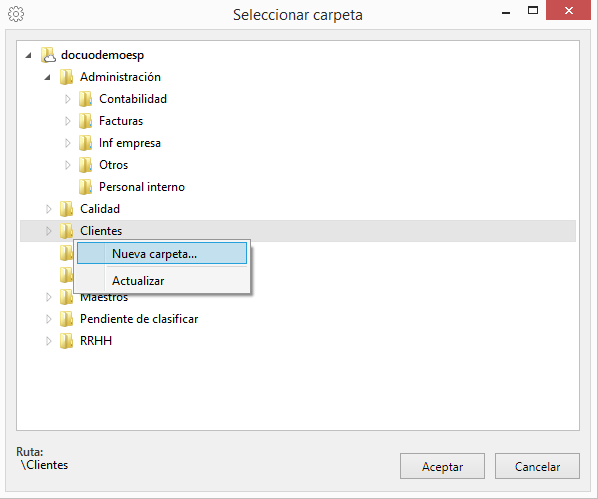This screenshot has width=598, height=499.
Task: Click the Aceptar button
Action: pos(442,466)
